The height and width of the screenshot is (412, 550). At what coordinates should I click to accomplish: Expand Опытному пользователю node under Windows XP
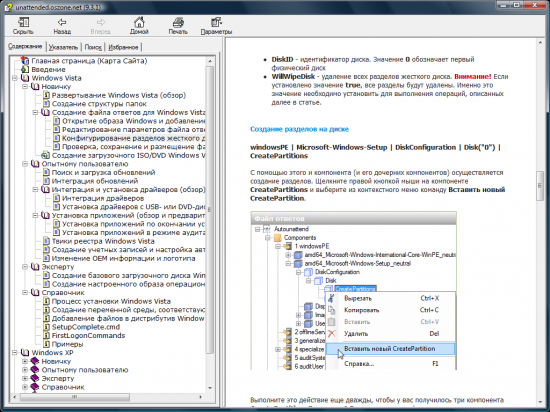point(25,370)
